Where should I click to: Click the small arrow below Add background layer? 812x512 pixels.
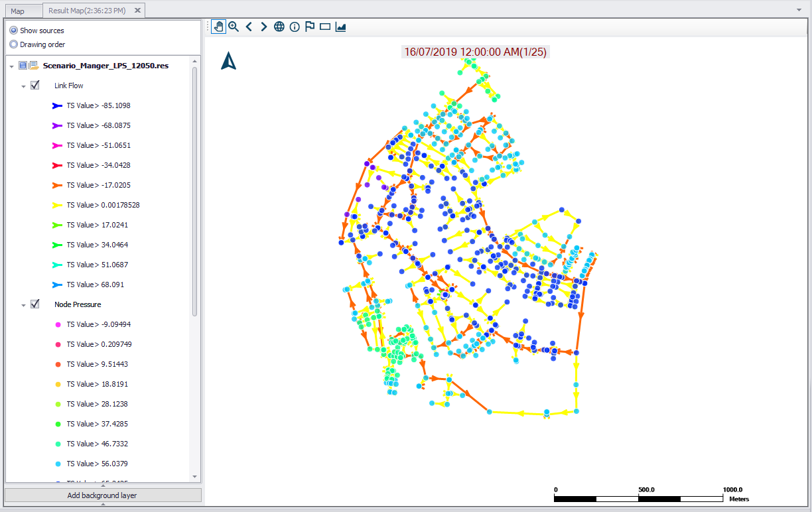pyautogui.click(x=103, y=504)
